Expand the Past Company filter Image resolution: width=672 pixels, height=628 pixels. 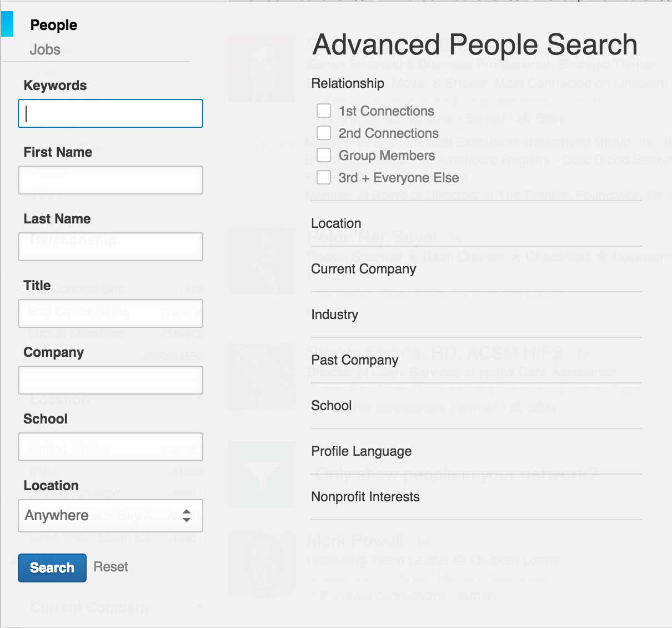point(354,360)
